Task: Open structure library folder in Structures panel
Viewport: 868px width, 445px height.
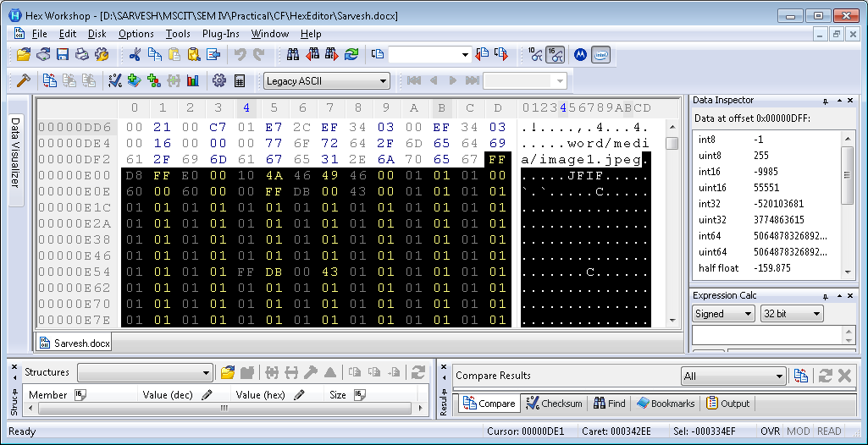Action: tap(227, 372)
